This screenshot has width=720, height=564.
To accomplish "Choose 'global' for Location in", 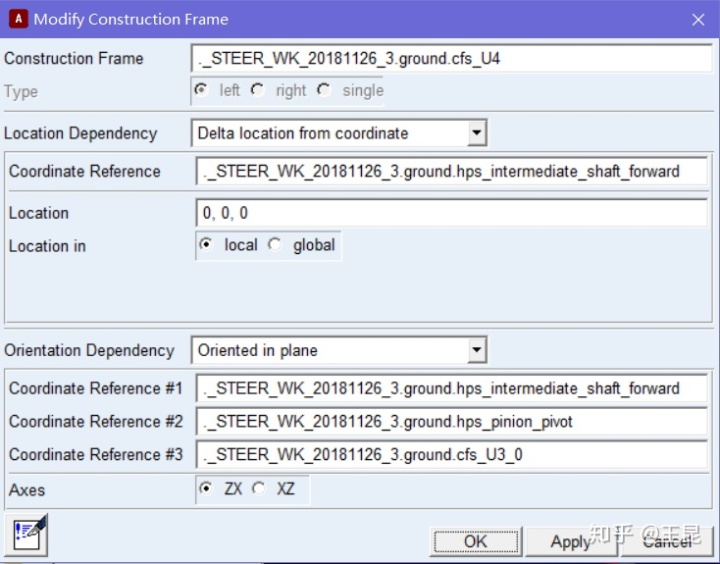I will click(x=274, y=245).
